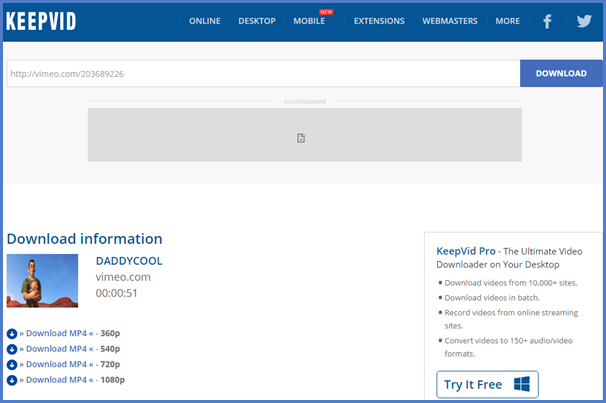Click the gray advertisement banner
The image size is (606, 403).
[305, 134]
